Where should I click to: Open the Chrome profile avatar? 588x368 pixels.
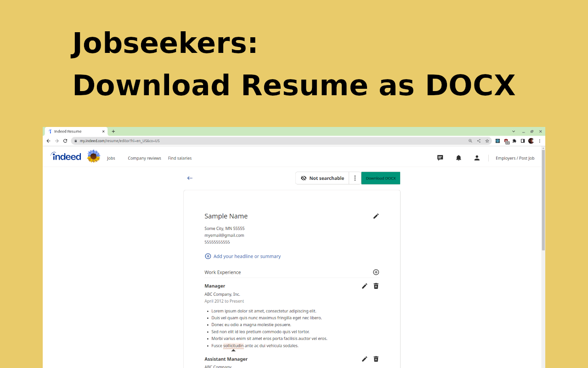(x=531, y=141)
